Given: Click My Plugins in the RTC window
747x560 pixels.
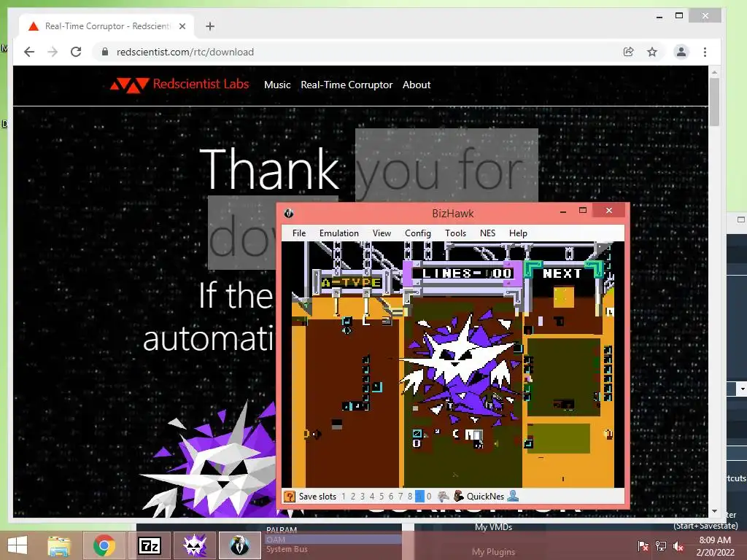Looking at the screenshot, I should pos(493,552).
